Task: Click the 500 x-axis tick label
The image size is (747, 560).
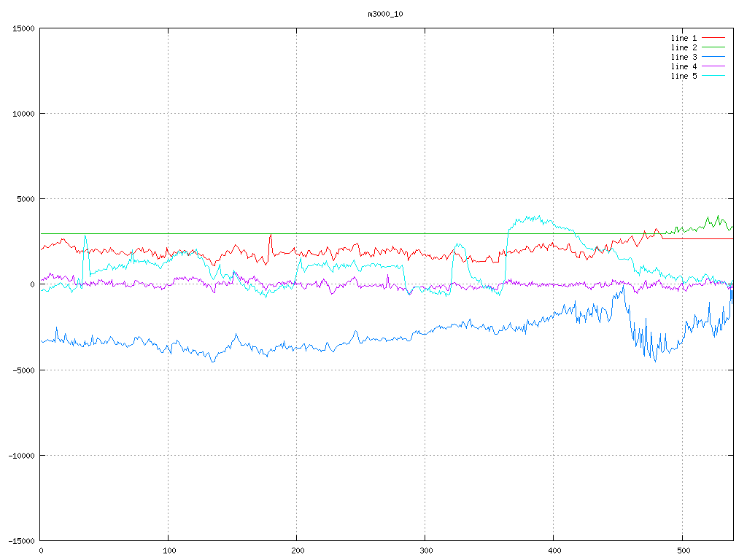Action: (x=682, y=551)
